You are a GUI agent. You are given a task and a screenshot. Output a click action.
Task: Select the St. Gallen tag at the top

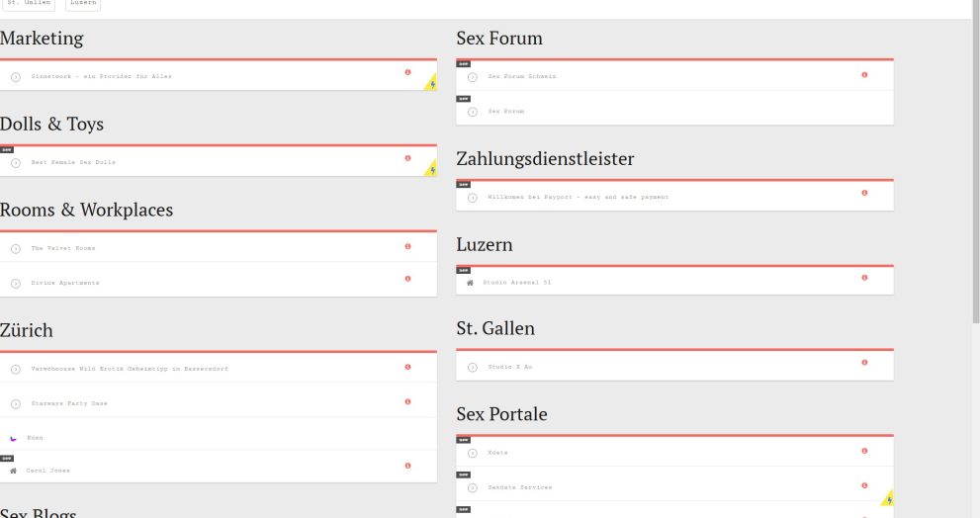pyautogui.click(x=28, y=4)
